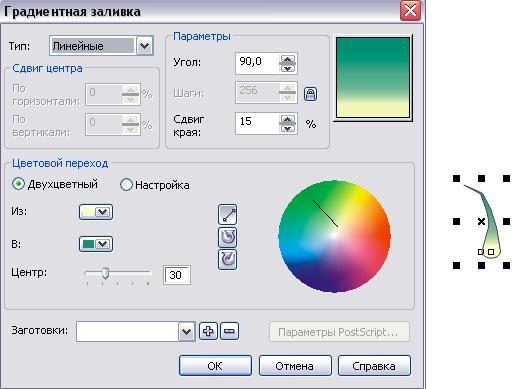
Task: Remove preset with the minus icon
Action: pyautogui.click(x=230, y=331)
